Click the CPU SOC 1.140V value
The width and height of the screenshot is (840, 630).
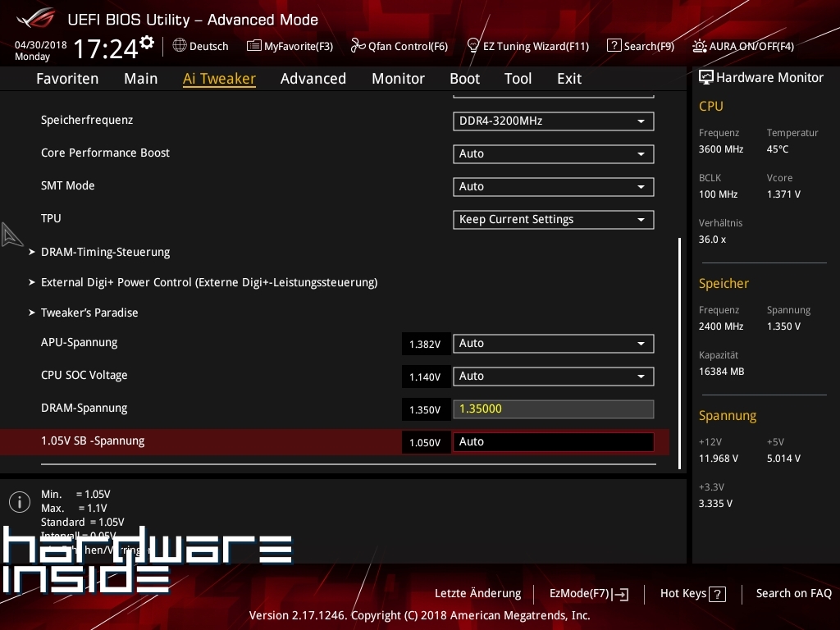click(425, 377)
